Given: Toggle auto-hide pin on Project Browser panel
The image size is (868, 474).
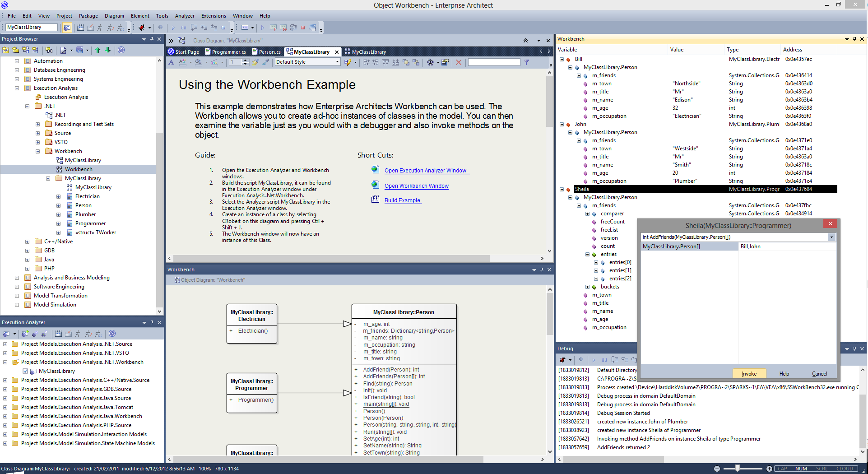Looking at the screenshot, I should tap(152, 39).
